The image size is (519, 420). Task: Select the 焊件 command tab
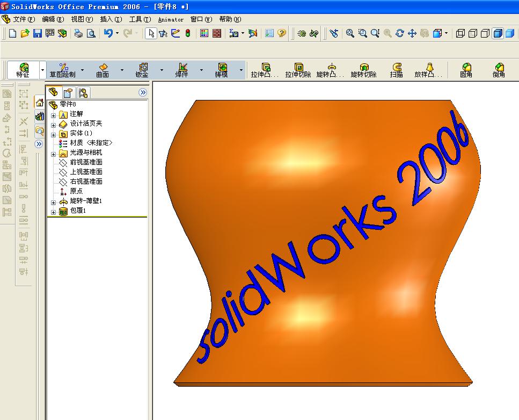tap(182, 70)
